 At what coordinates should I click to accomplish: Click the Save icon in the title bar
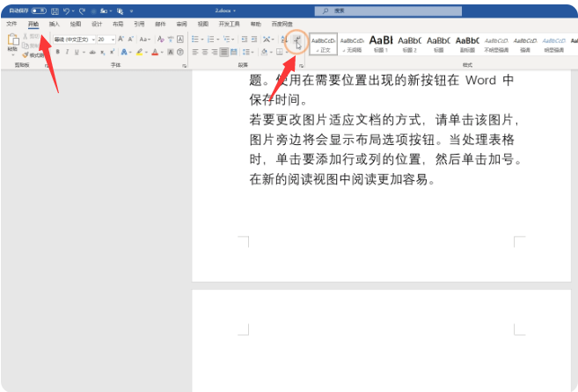point(55,10)
